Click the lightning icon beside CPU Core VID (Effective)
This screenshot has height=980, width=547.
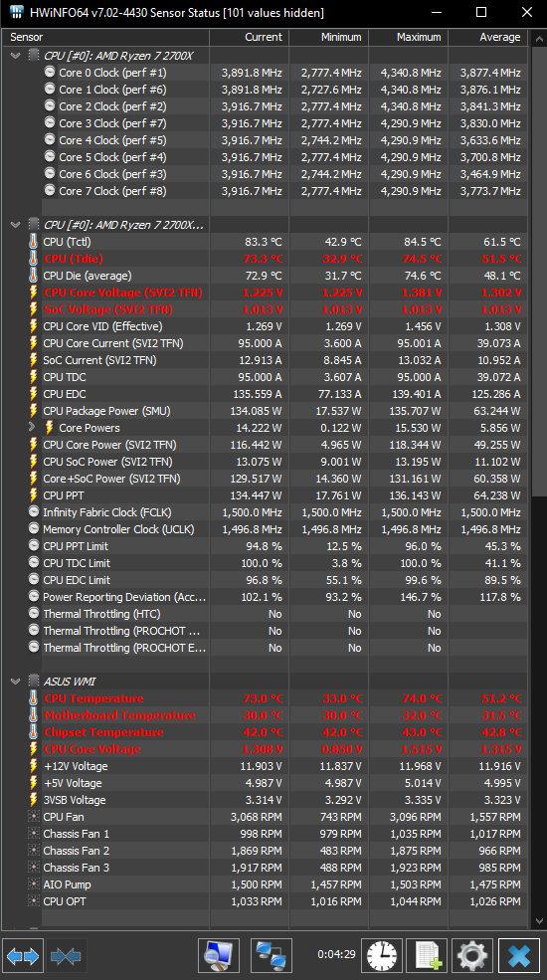(x=34, y=325)
